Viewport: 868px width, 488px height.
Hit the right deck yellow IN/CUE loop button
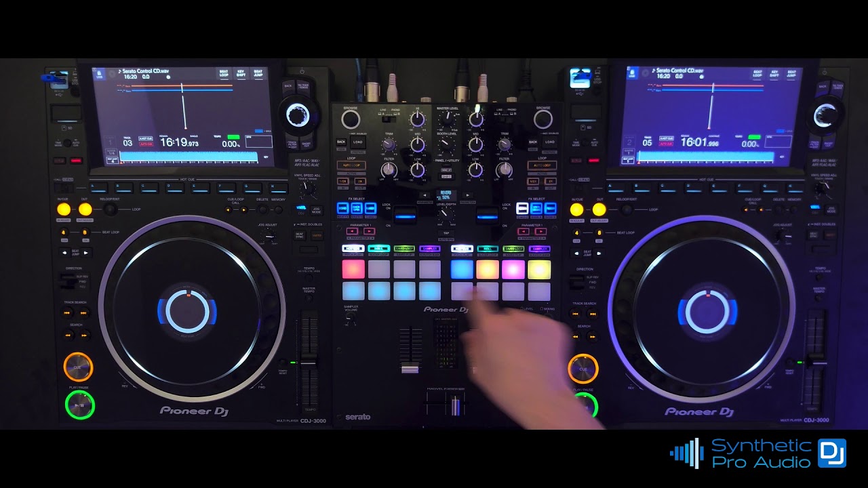click(577, 210)
